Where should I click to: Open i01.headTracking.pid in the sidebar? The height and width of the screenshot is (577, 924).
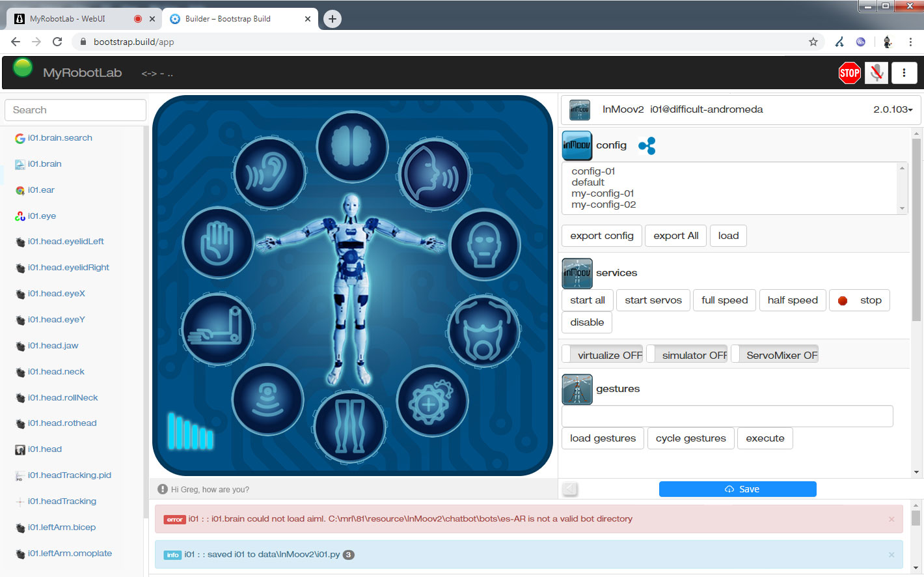[70, 475]
